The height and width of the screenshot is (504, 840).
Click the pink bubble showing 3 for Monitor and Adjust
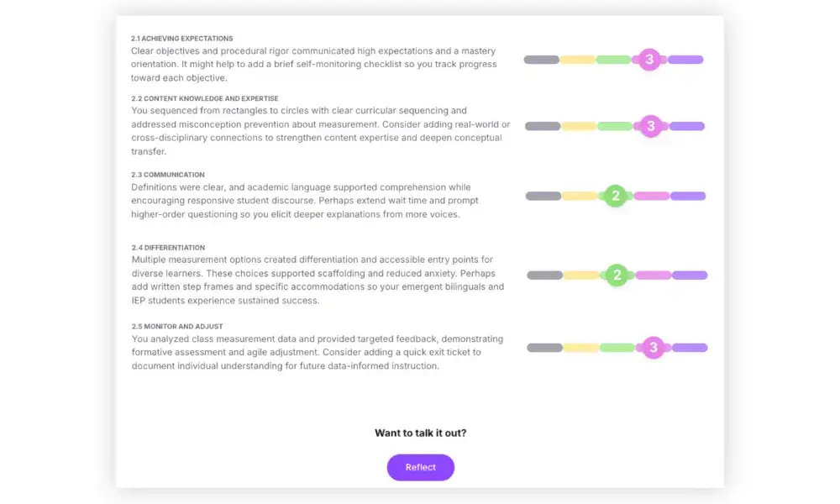653,347
